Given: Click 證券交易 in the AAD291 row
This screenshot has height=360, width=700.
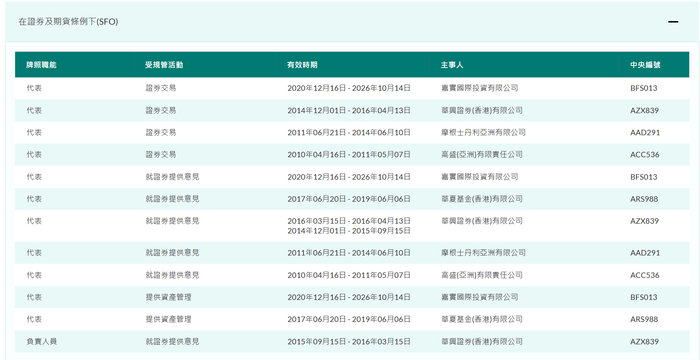Looking at the screenshot, I should click(161, 133).
